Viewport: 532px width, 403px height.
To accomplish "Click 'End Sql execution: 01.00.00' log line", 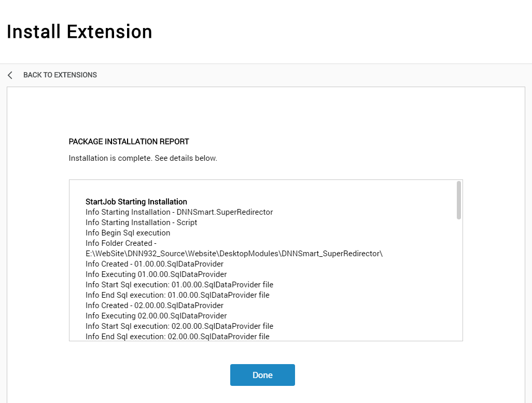I will pos(177,295).
